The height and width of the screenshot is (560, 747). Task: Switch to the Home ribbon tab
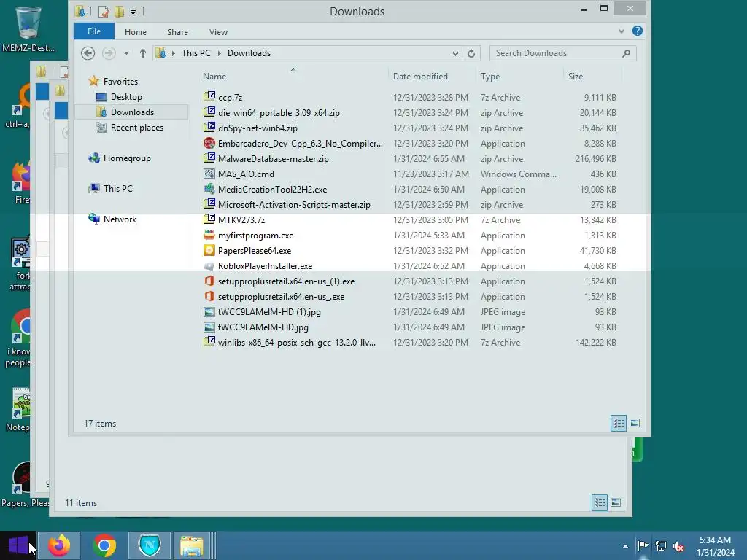pos(135,32)
